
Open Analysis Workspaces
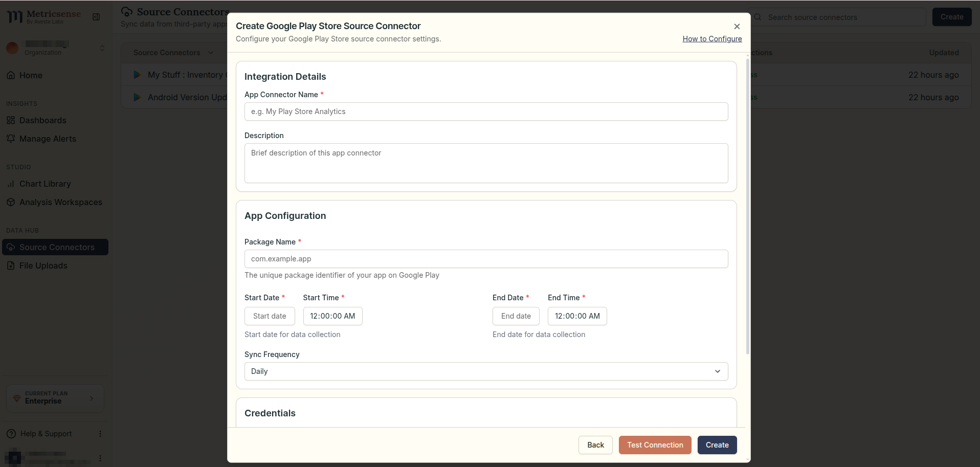click(x=55, y=202)
